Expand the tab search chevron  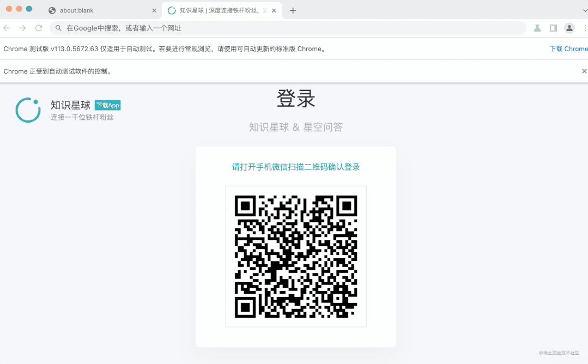pos(585,10)
